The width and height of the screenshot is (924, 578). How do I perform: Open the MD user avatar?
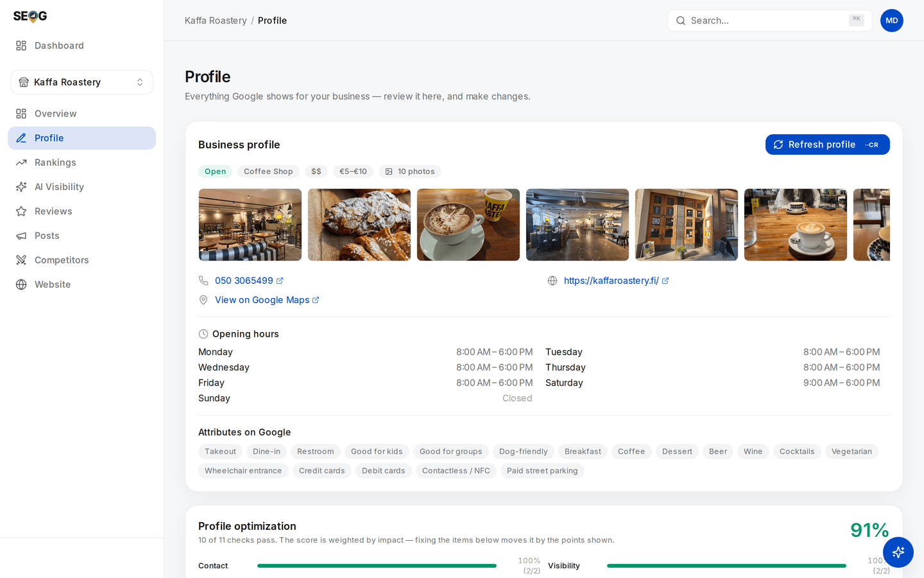(x=892, y=21)
